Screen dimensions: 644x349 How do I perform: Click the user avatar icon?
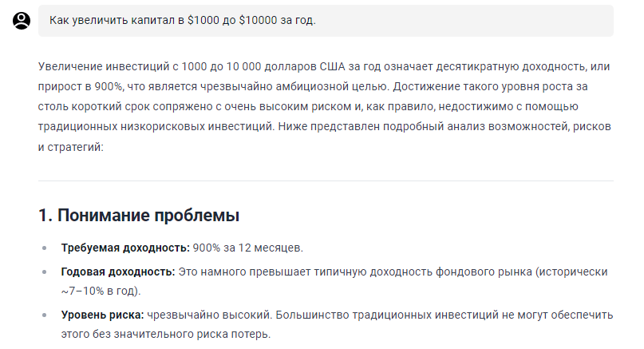click(22, 21)
